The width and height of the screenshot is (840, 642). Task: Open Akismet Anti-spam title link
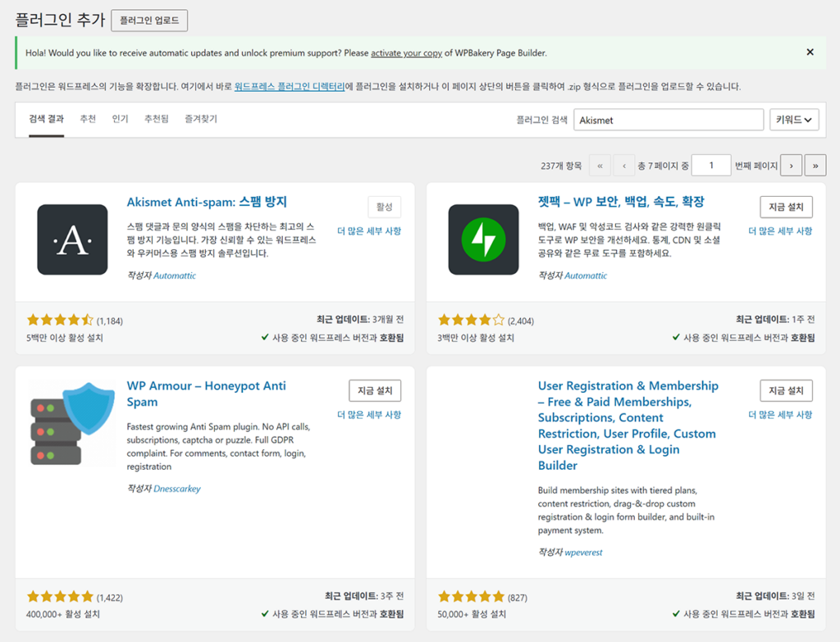(207, 202)
